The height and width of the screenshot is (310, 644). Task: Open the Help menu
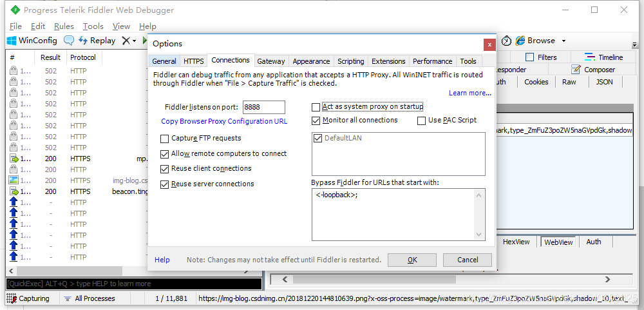click(147, 26)
